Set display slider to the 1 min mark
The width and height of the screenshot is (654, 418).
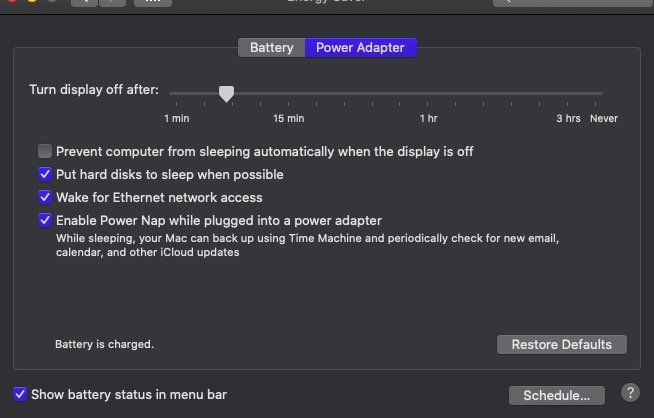(177, 94)
